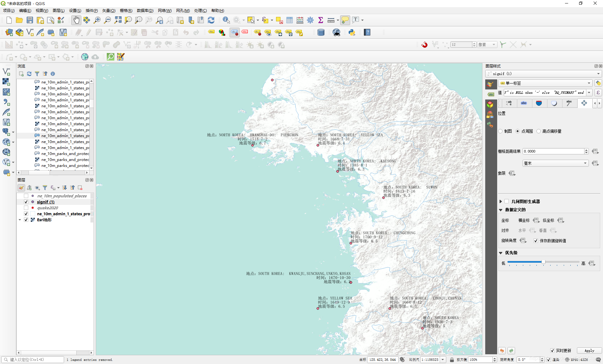Click the Refresh map toolbar icon
The width and height of the screenshot is (603, 364).
211,20
